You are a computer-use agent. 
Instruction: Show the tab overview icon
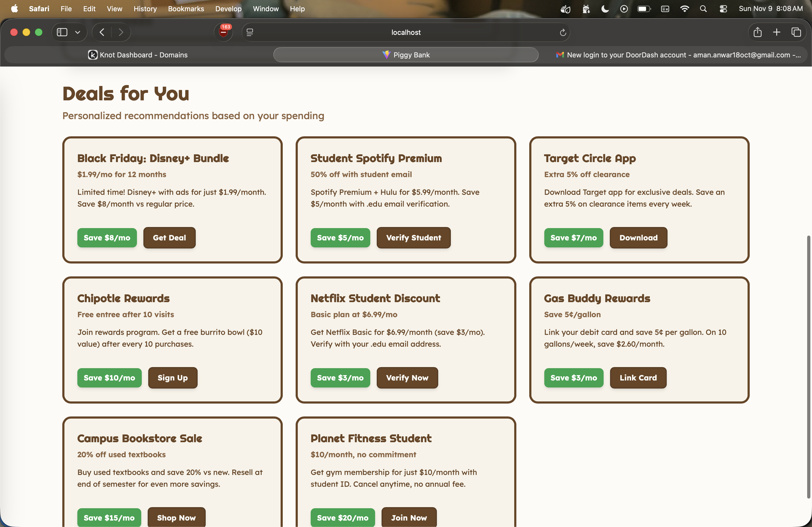(796, 32)
